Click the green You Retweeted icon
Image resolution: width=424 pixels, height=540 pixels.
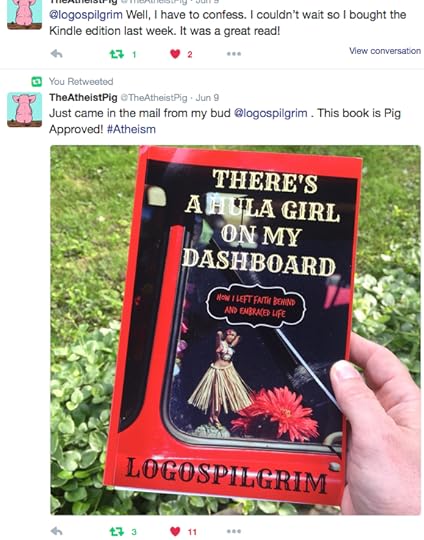pos(37,82)
